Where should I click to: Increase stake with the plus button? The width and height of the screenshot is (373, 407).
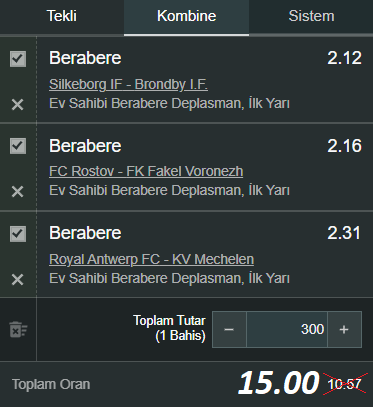click(x=344, y=329)
